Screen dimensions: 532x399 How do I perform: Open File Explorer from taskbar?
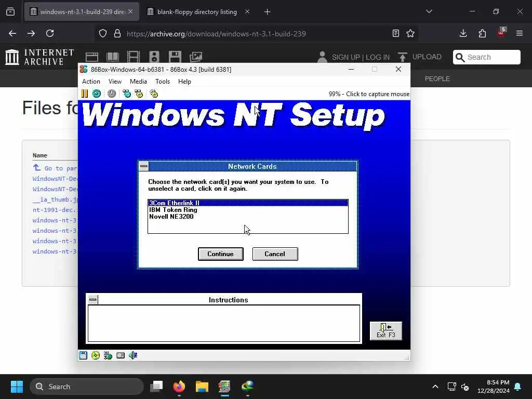click(x=202, y=387)
